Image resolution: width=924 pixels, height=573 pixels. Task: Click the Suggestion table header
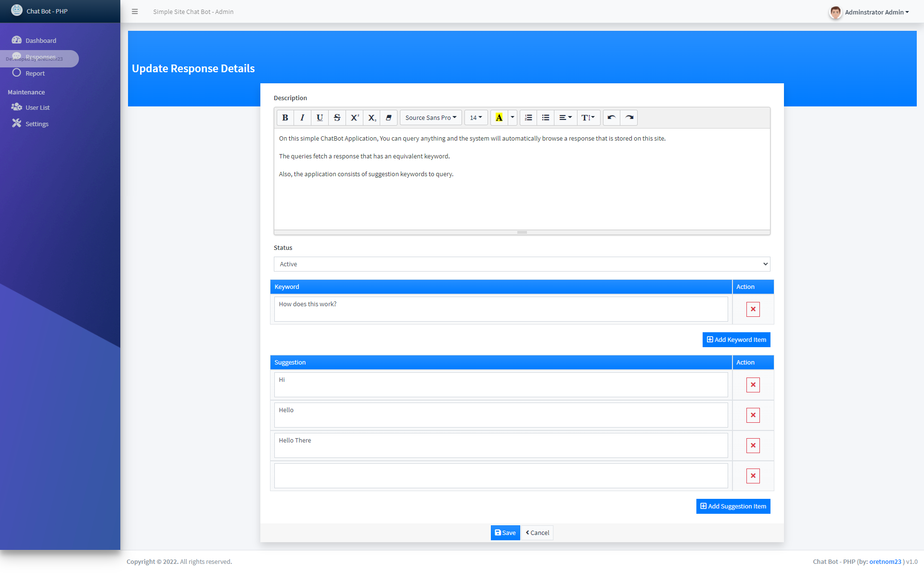[x=501, y=362]
